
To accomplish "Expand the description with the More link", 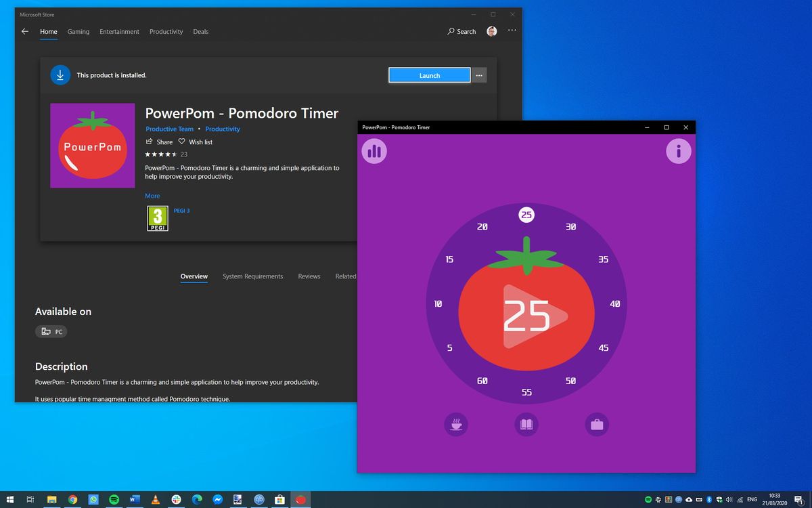I will coord(152,196).
